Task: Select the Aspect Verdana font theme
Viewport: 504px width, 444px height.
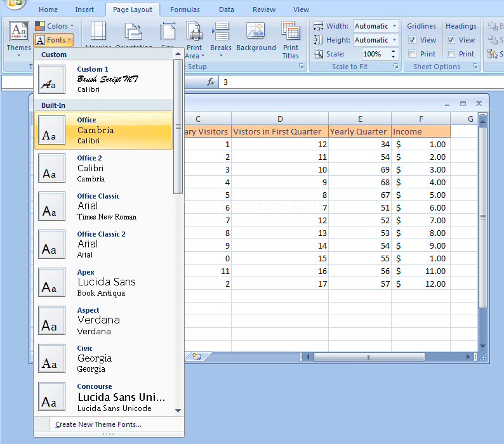Action: point(103,320)
